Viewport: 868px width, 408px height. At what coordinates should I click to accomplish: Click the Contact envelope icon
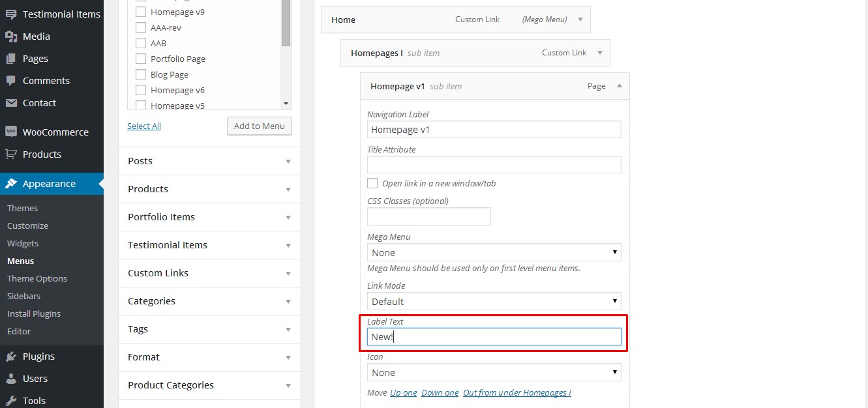click(11, 103)
